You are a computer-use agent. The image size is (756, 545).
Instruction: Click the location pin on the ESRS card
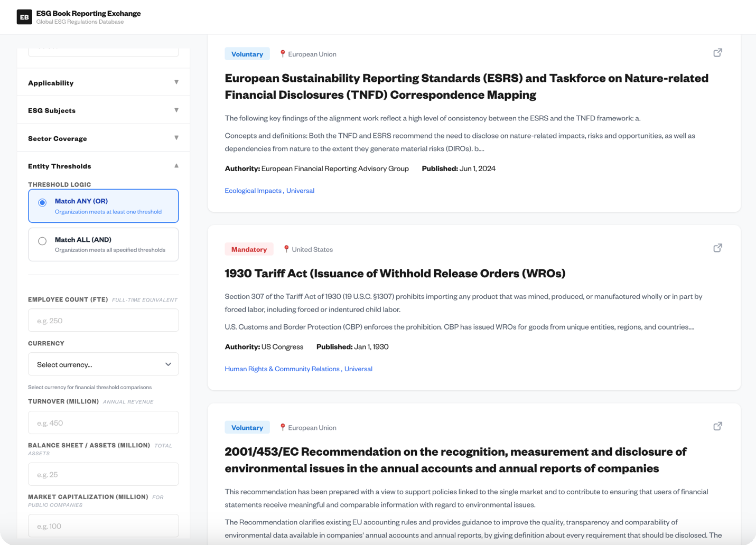click(x=282, y=53)
